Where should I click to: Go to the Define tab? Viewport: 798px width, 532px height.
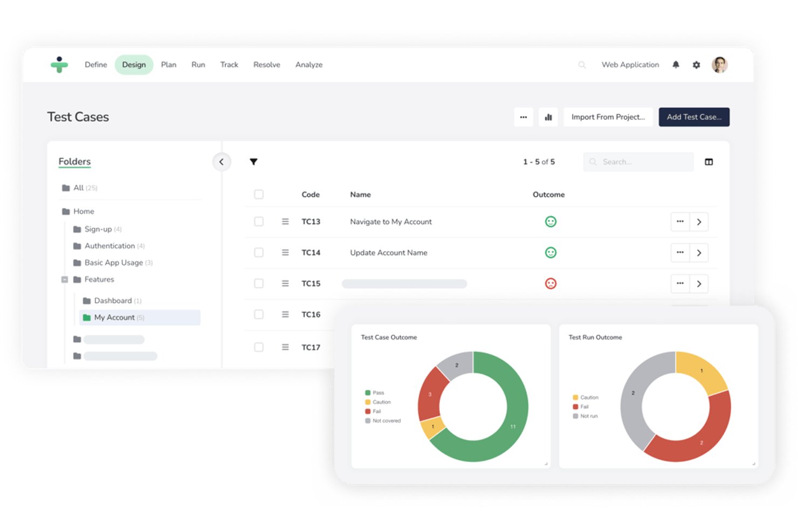(96, 65)
